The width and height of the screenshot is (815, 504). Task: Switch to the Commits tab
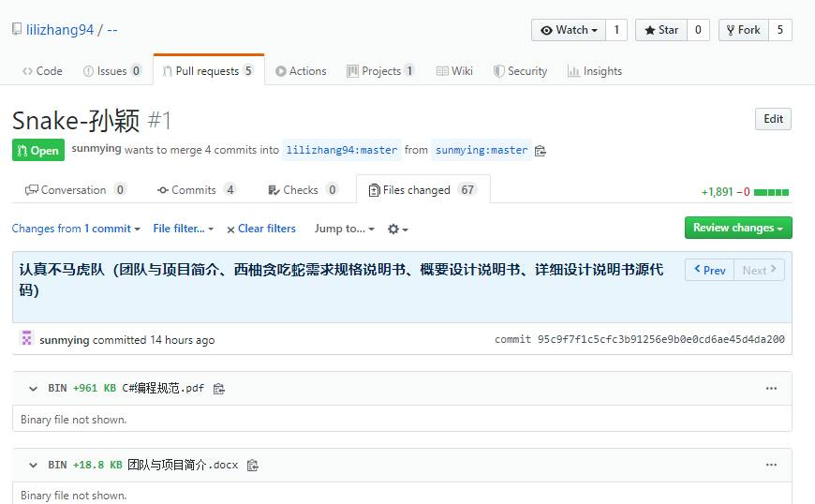click(197, 190)
